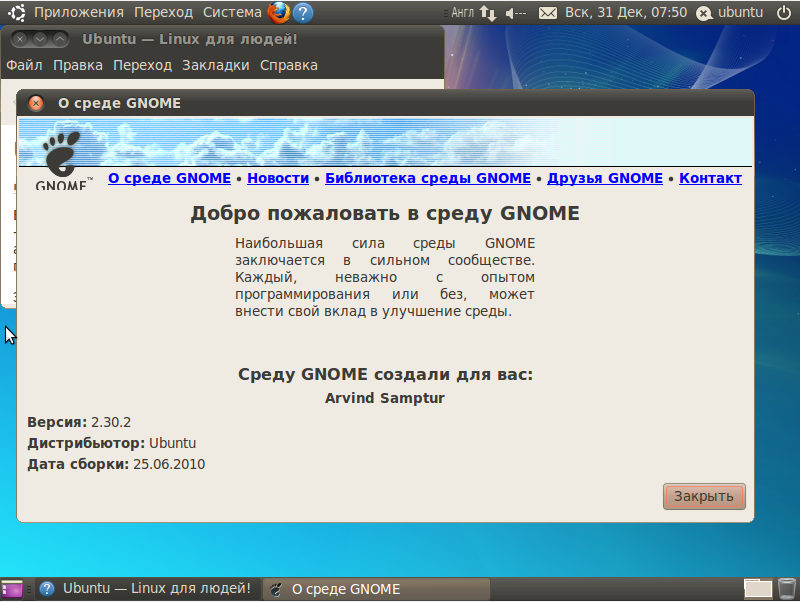
Task: Open the network connection indicator
Action: click(488, 13)
